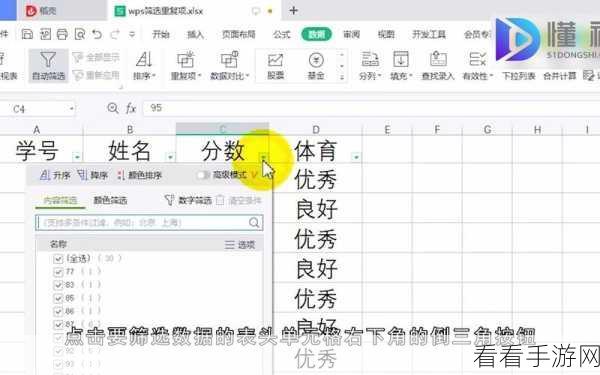Select column C header
600x375 pixels.
pyautogui.click(x=222, y=129)
